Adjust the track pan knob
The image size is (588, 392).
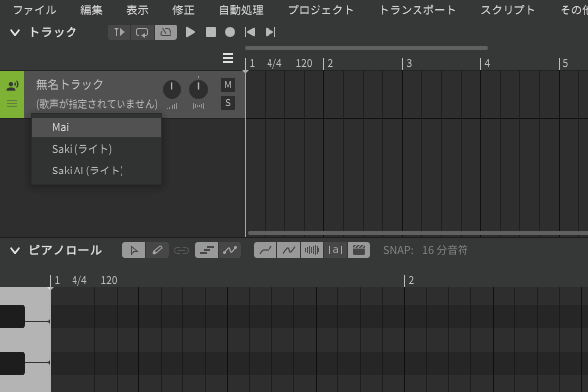point(198,89)
